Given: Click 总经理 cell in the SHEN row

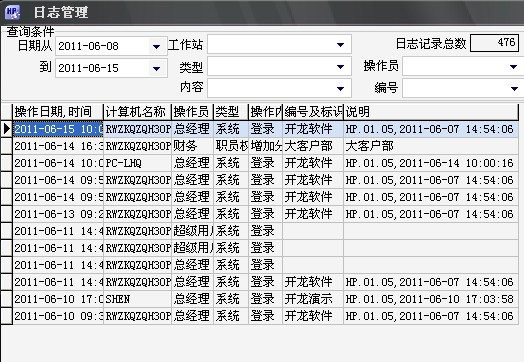Looking at the screenshot, I should pos(192,299).
